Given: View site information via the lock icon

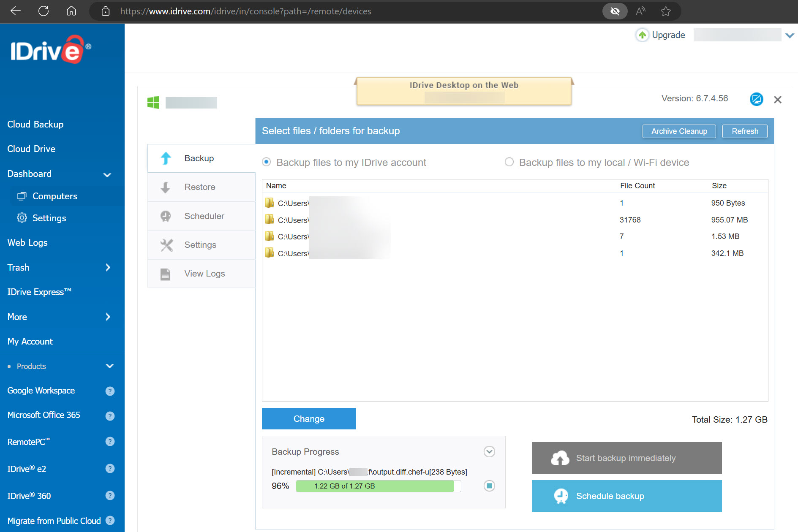Looking at the screenshot, I should (106, 11).
